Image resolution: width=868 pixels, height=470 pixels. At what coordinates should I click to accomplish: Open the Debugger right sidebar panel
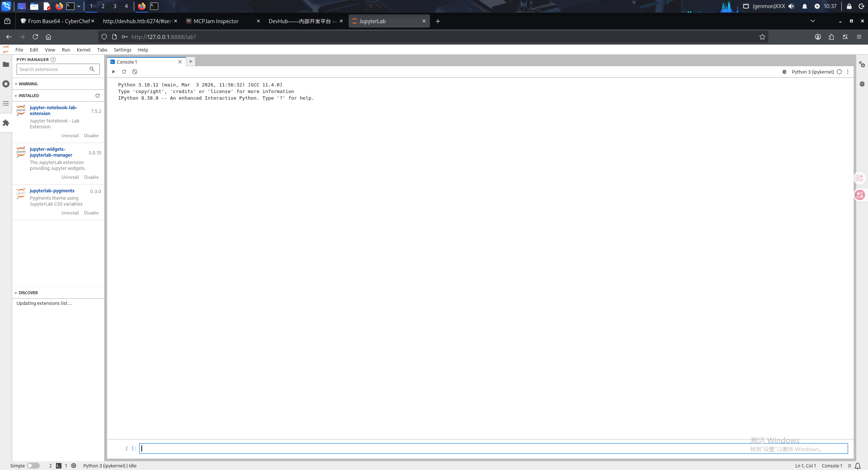[x=862, y=84]
